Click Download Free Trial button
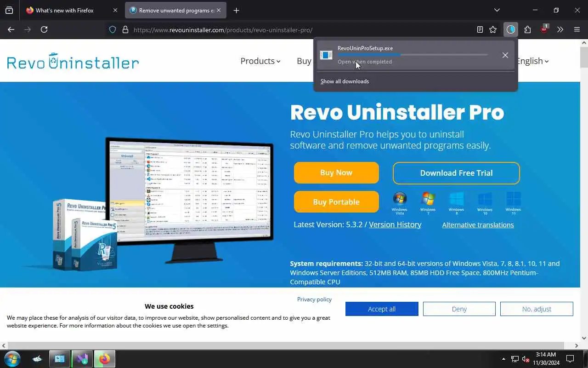Screen dimensions: 588x368 click(x=456, y=173)
